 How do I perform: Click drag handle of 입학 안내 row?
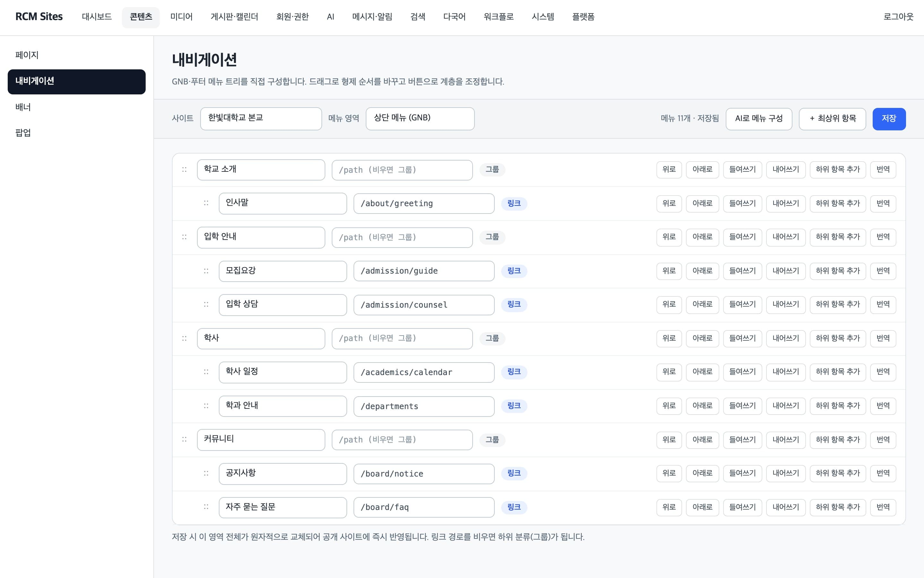pyautogui.click(x=184, y=237)
